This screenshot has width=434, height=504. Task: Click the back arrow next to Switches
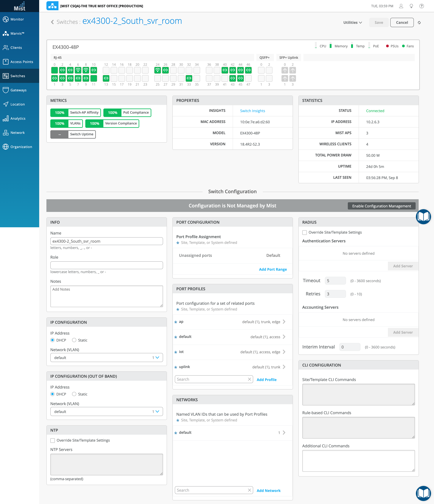point(52,22)
